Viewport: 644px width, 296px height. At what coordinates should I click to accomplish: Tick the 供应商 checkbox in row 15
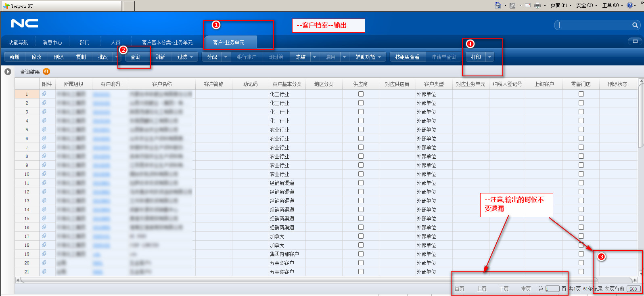361,218
